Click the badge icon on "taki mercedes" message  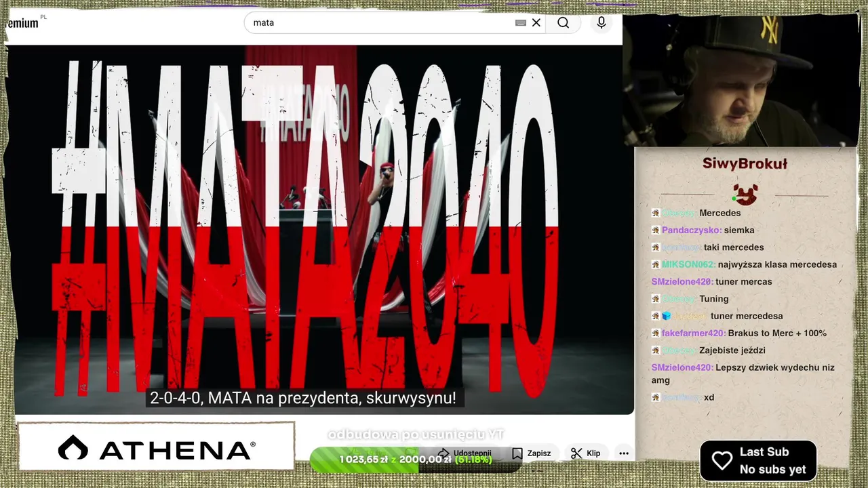point(656,247)
